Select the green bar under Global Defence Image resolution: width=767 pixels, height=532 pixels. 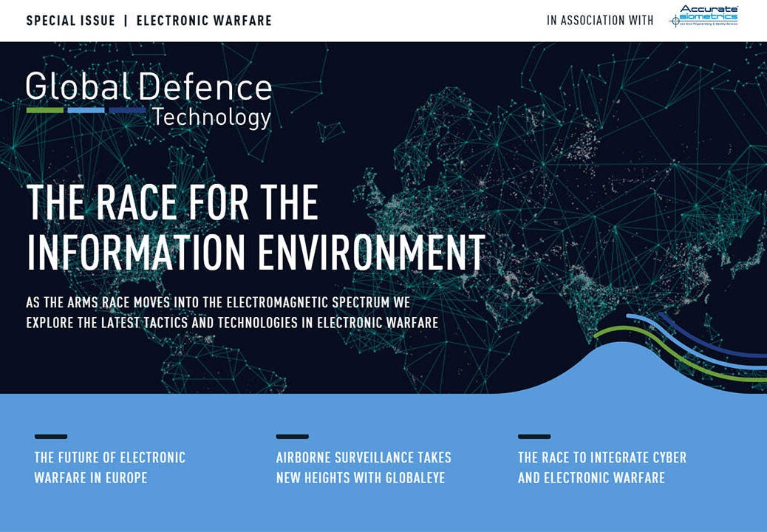tap(45, 110)
